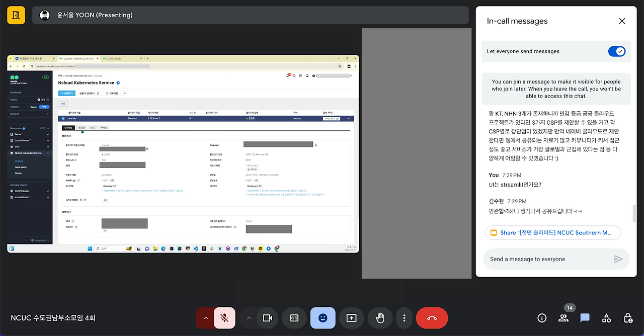Open the shared NCUC Southern slide link
The width and height of the screenshot is (644, 336).
553,233
